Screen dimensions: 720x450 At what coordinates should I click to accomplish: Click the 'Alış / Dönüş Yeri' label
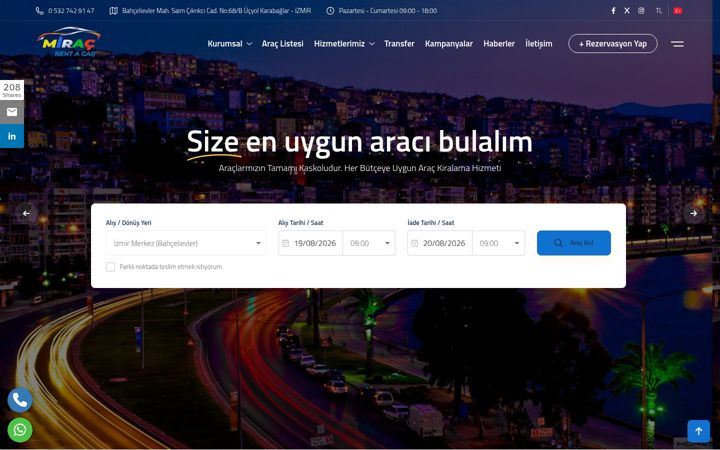point(129,223)
